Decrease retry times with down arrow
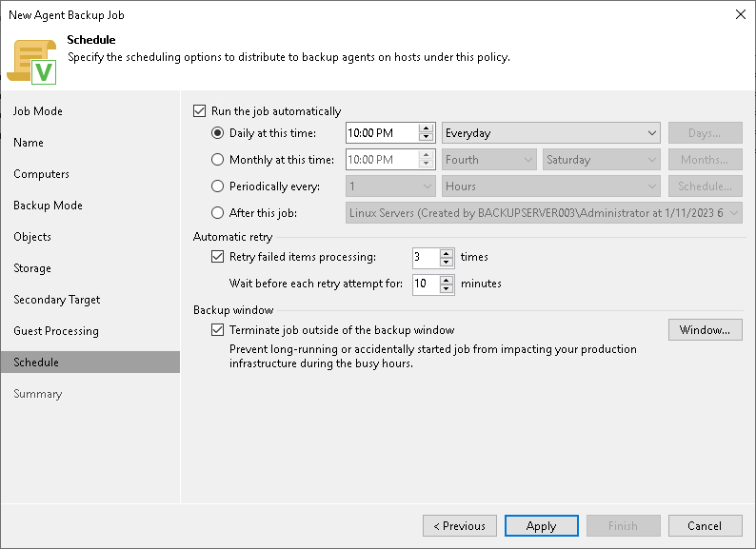The width and height of the screenshot is (756, 549). tap(447, 262)
